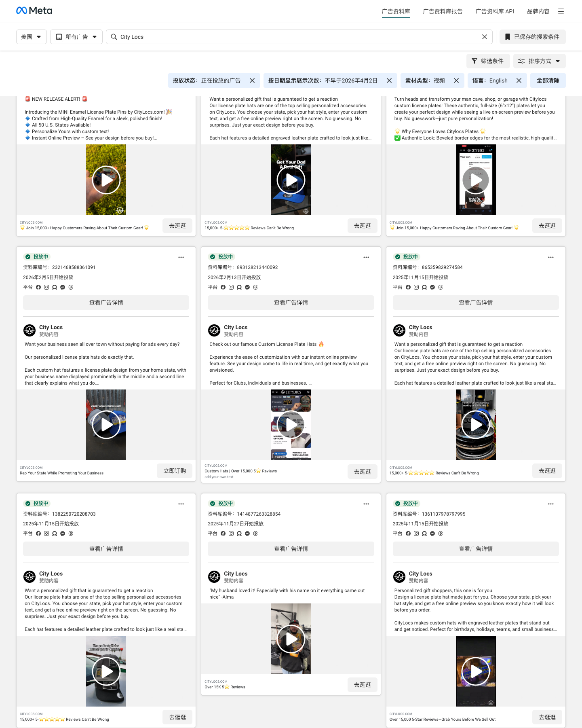Click 查看广告详情 for ad 1414877263328854

coord(291,549)
